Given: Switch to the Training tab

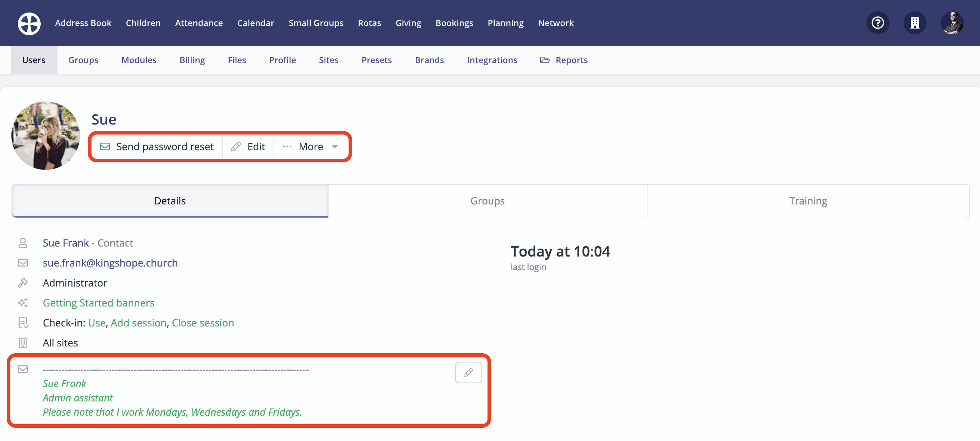Looking at the screenshot, I should tap(808, 201).
